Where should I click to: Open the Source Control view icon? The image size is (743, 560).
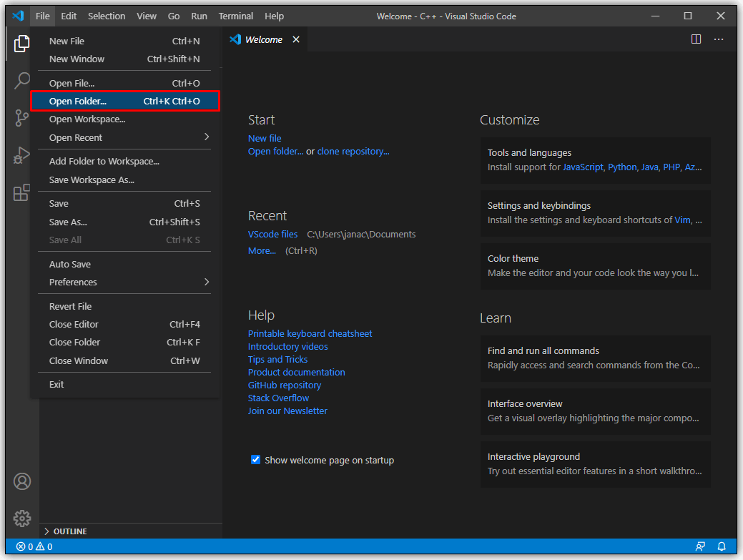[x=21, y=118]
